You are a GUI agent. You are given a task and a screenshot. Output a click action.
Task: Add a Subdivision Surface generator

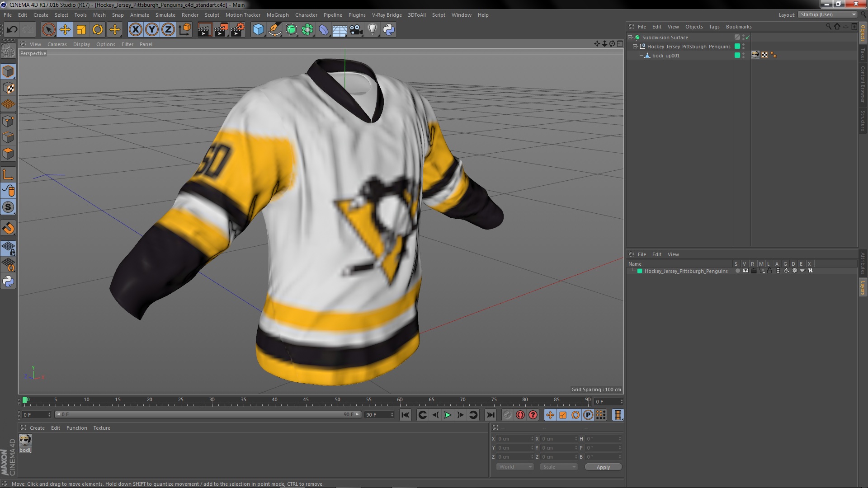(291, 30)
